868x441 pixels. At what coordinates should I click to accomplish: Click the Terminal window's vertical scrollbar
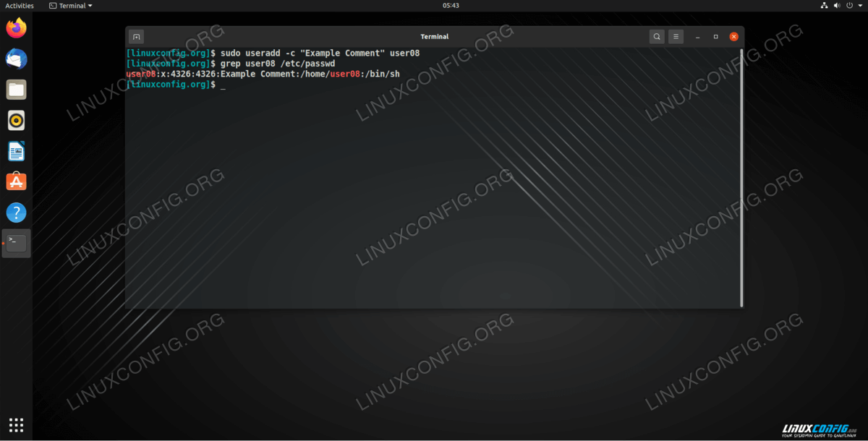(741, 177)
